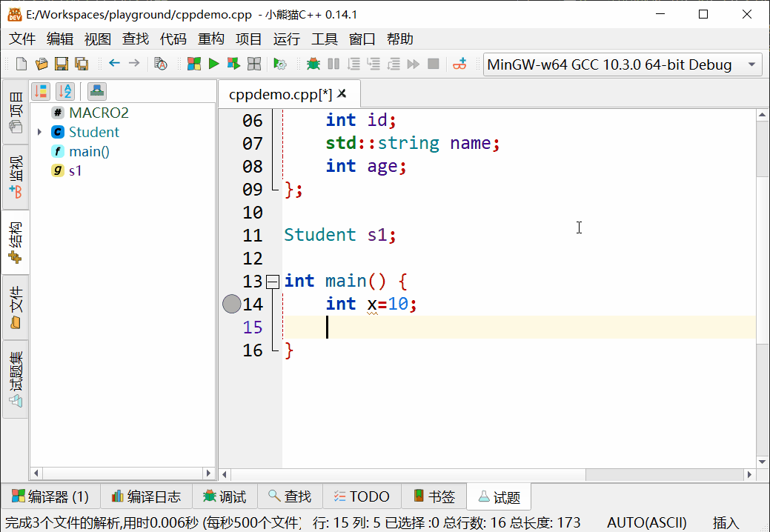Select main() in the structure tree
The image size is (770, 532).
click(x=89, y=151)
